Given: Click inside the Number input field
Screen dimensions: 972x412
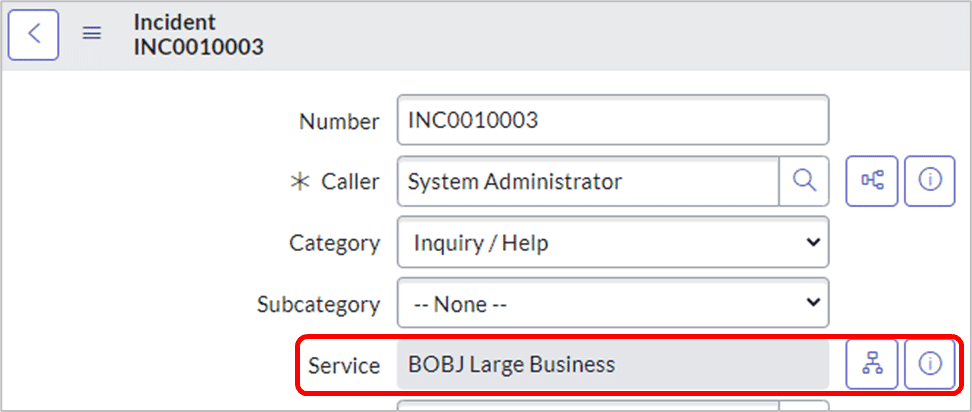Looking at the screenshot, I should [613, 120].
